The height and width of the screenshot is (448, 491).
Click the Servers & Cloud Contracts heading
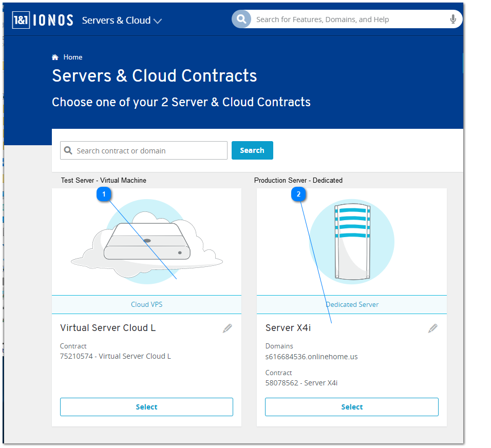point(155,76)
